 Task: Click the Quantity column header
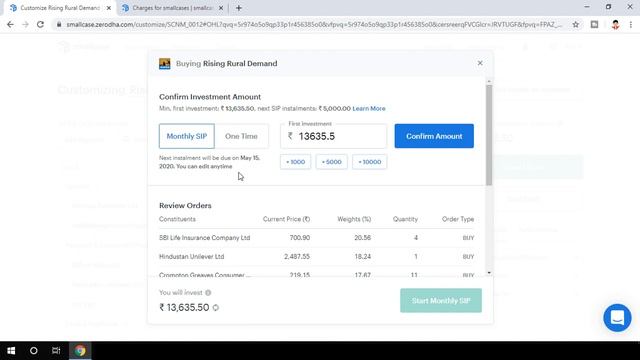pyautogui.click(x=405, y=219)
